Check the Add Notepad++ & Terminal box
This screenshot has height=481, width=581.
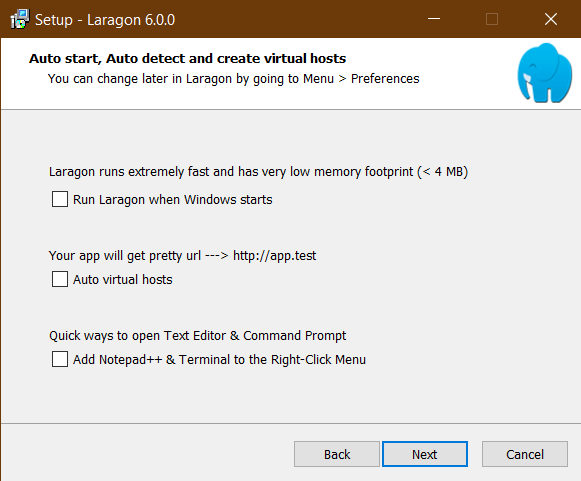(60, 359)
